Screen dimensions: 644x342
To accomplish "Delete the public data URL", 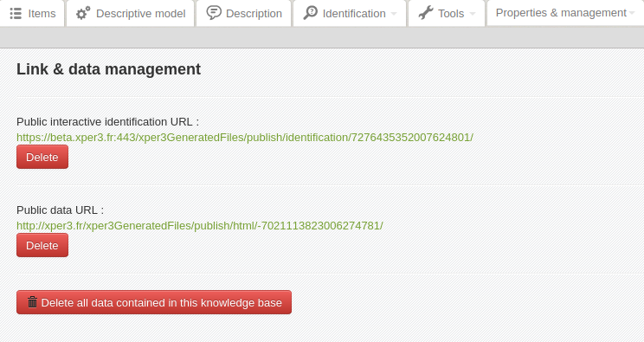I will point(42,245).
